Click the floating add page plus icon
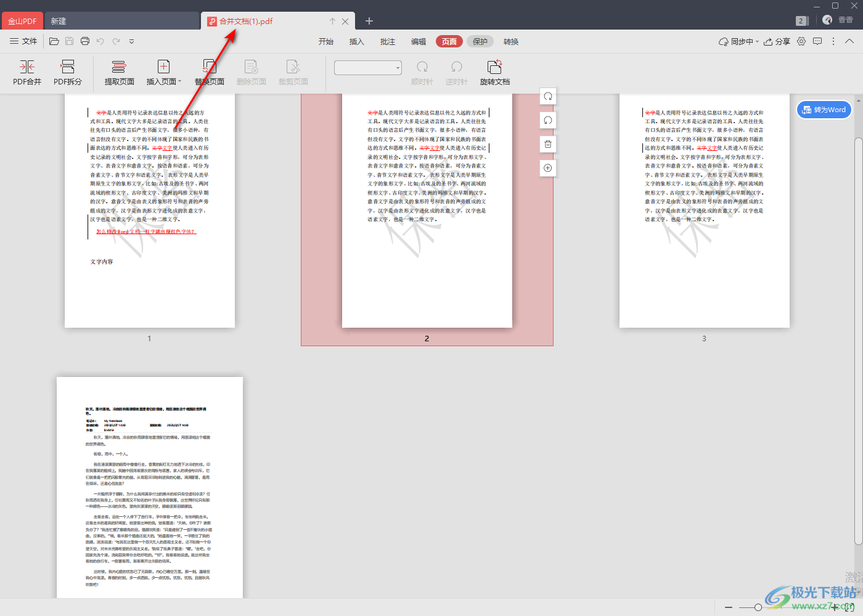Image resolution: width=863 pixels, height=616 pixels. coord(547,168)
